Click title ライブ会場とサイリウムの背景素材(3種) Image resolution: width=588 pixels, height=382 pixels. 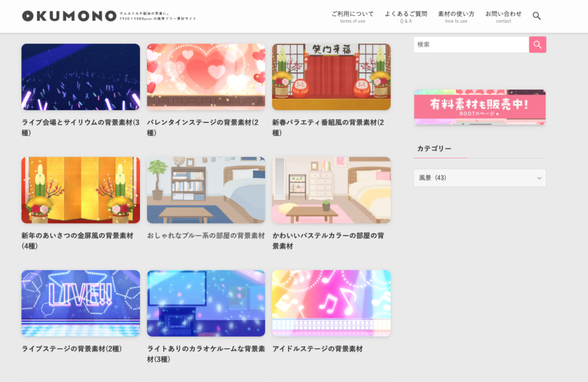[x=80, y=127]
